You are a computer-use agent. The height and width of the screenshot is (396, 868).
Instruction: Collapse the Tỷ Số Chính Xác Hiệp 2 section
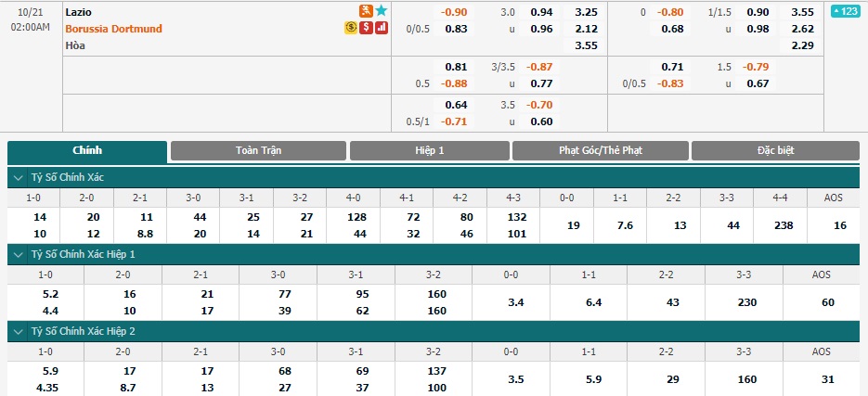coord(19,332)
